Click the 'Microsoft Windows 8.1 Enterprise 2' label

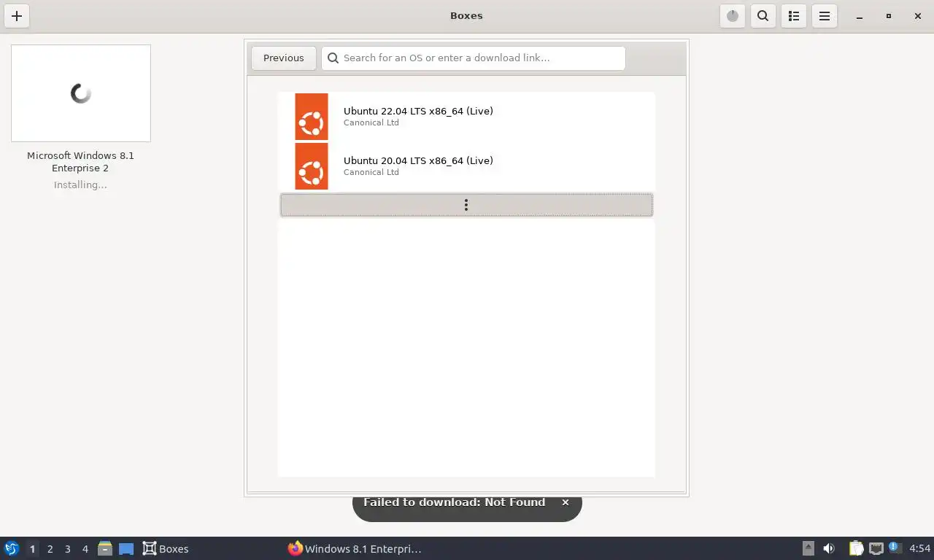point(80,162)
